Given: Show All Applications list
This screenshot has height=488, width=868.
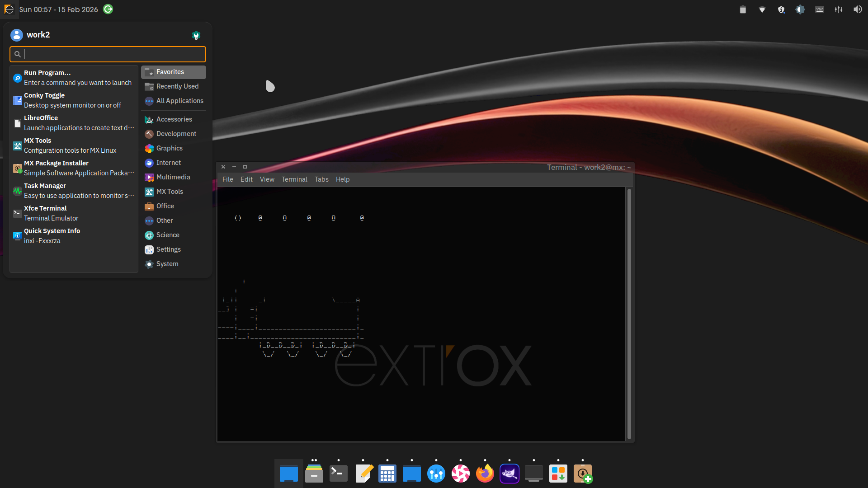Looking at the screenshot, I should [x=179, y=101].
